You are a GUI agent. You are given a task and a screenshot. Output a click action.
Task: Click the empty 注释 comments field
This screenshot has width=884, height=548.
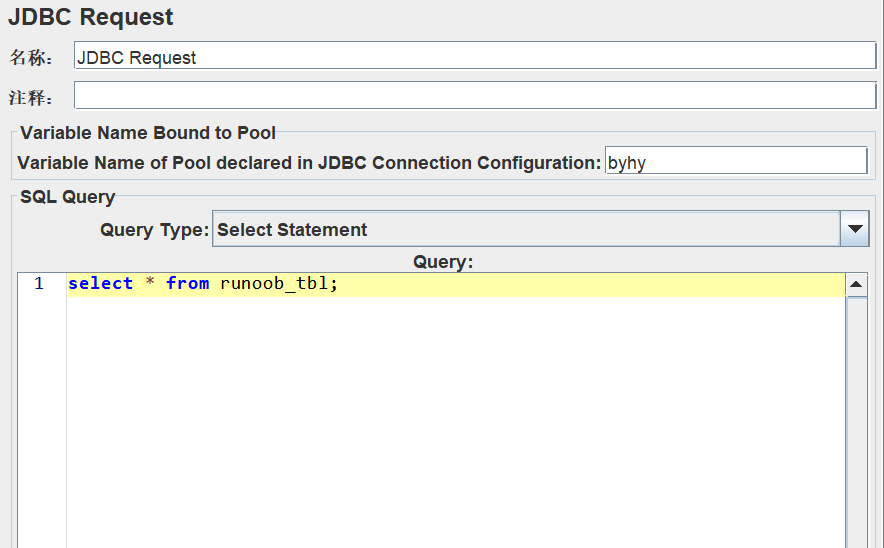coord(475,95)
